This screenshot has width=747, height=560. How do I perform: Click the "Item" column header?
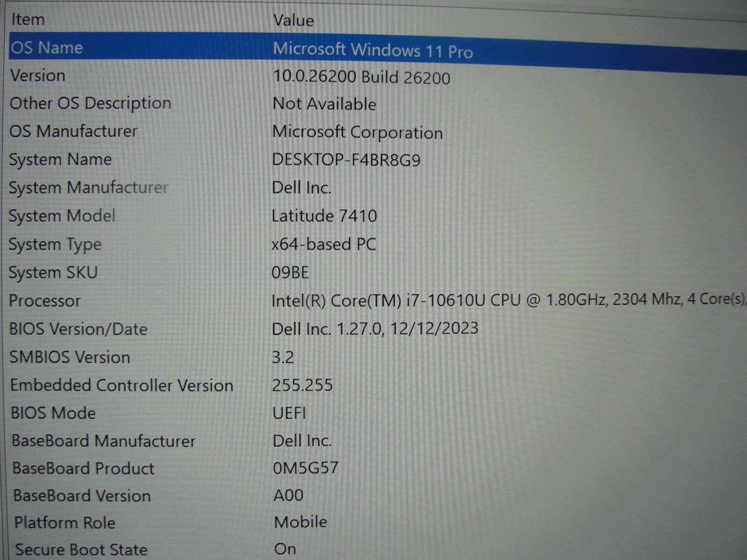[28, 20]
